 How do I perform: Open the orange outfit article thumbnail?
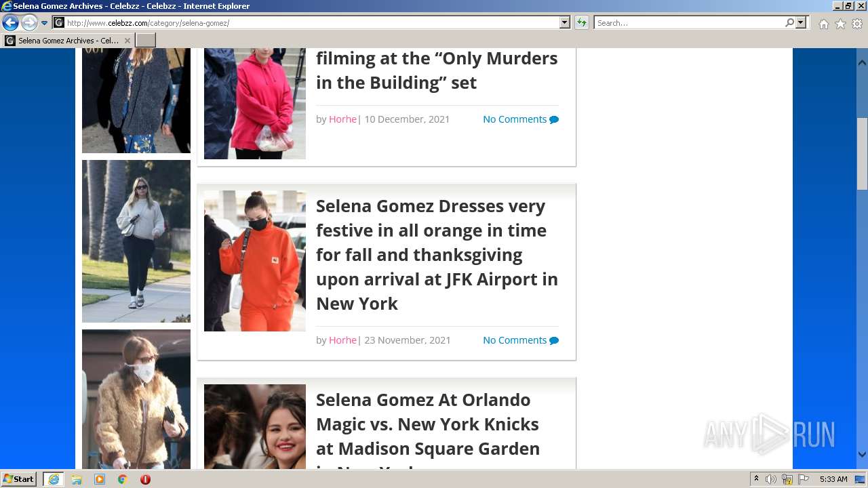coord(255,261)
